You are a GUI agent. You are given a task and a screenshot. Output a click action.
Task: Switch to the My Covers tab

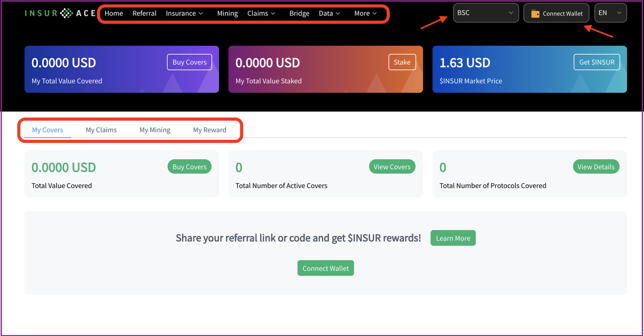48,130
